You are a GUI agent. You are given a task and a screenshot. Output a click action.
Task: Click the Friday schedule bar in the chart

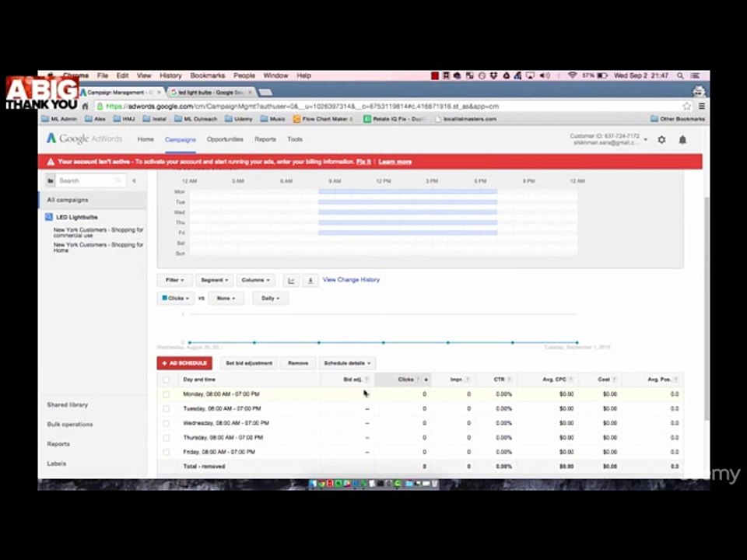[x=408, y=233]
